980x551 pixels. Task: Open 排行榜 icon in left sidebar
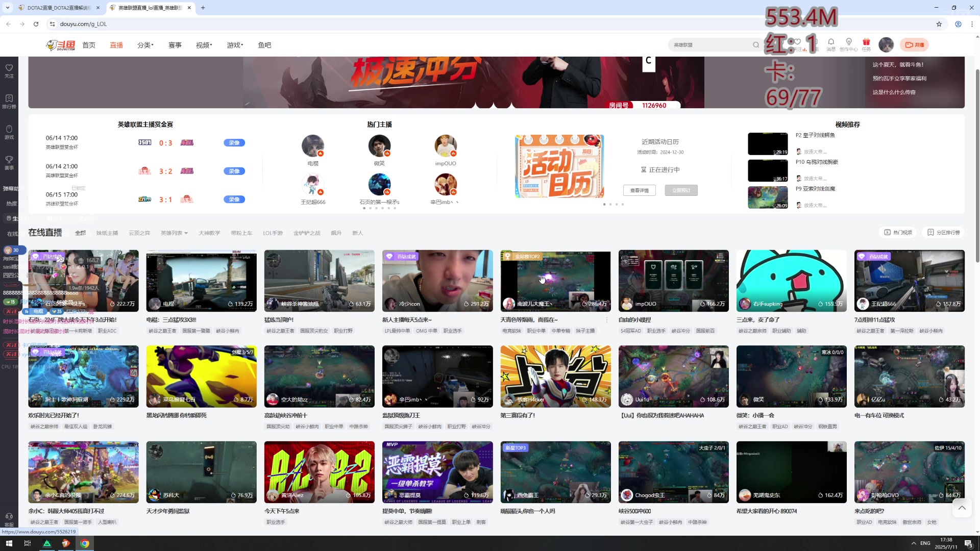(x=9, y=101)
